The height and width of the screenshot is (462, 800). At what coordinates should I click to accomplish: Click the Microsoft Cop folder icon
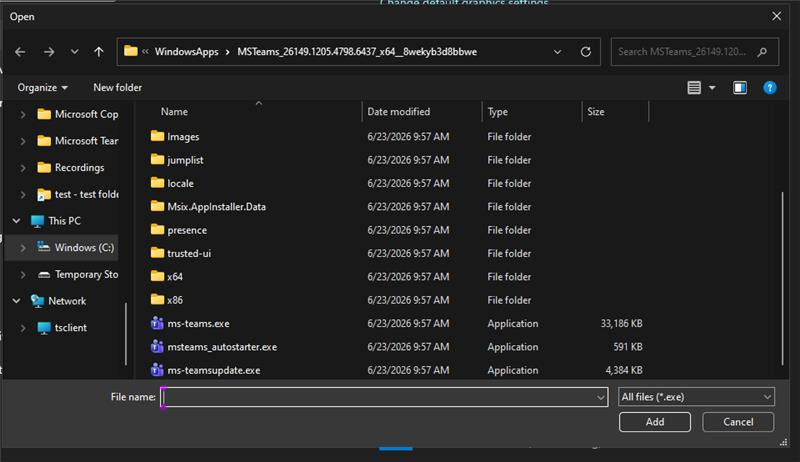[x=44, y=114]
